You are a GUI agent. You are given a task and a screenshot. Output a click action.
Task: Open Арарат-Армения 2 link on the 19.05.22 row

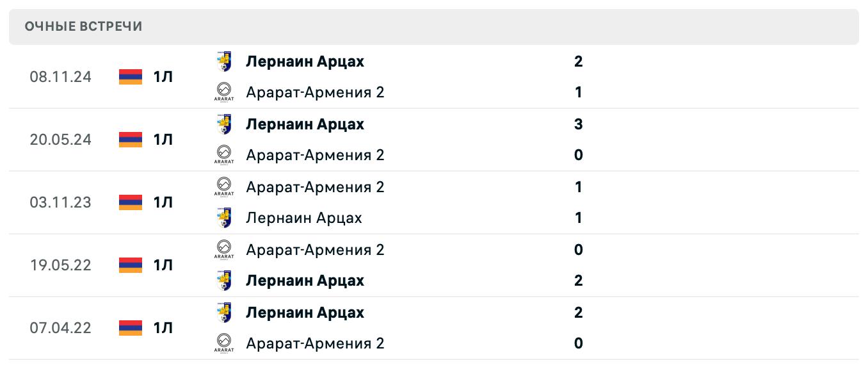316,250
